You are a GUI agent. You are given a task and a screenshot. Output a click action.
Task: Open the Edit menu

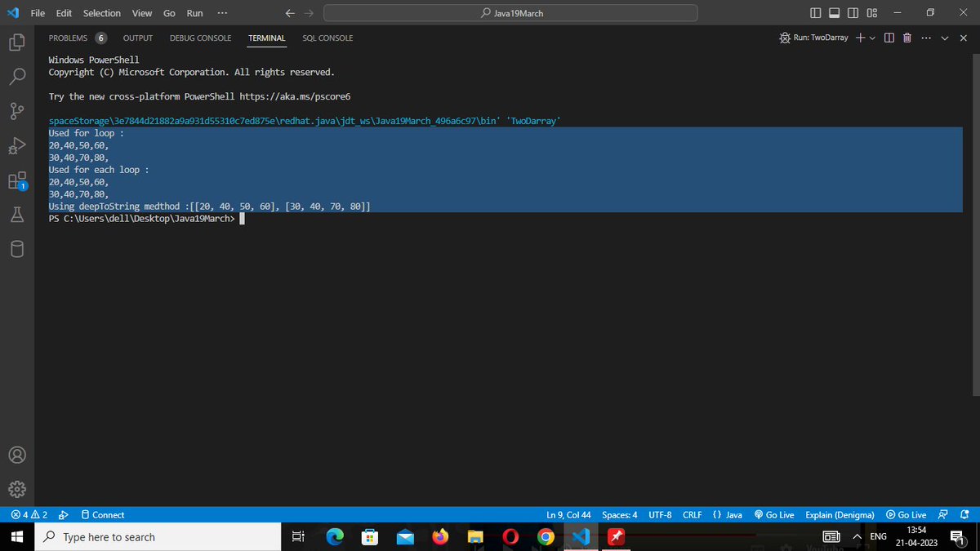coord(64,13)
